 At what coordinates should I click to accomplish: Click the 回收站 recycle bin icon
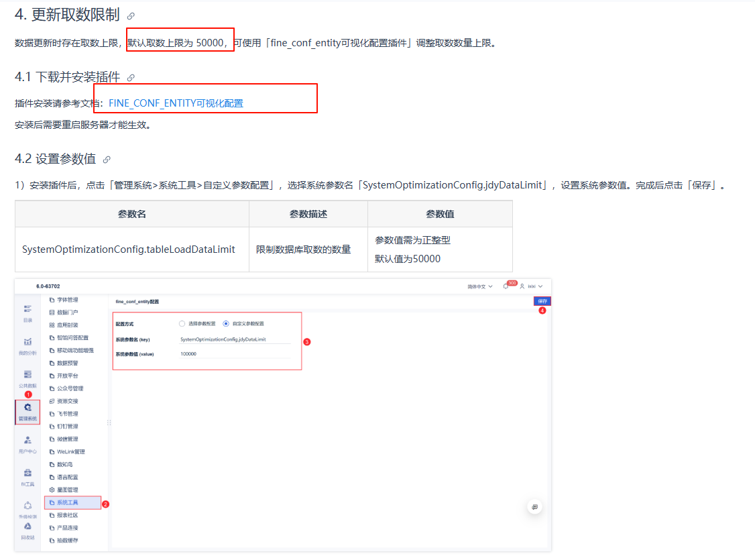coord(27,527)
